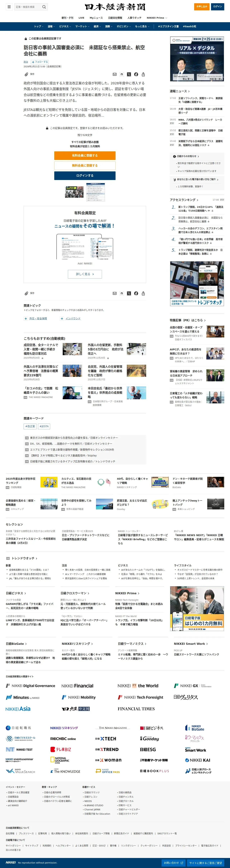The image size is (230, 868).
Task: Open the 日経xTECH logo link
Action: click(106, 739)
